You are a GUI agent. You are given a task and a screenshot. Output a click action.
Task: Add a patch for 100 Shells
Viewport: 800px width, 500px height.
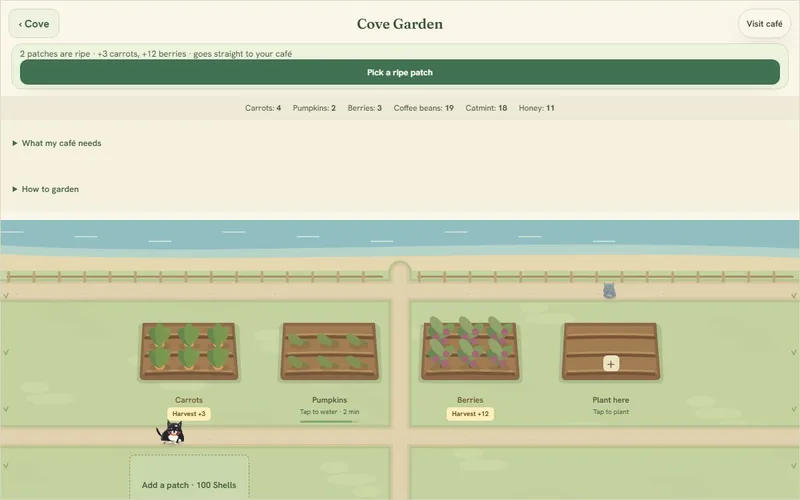[x=189, y=477]
